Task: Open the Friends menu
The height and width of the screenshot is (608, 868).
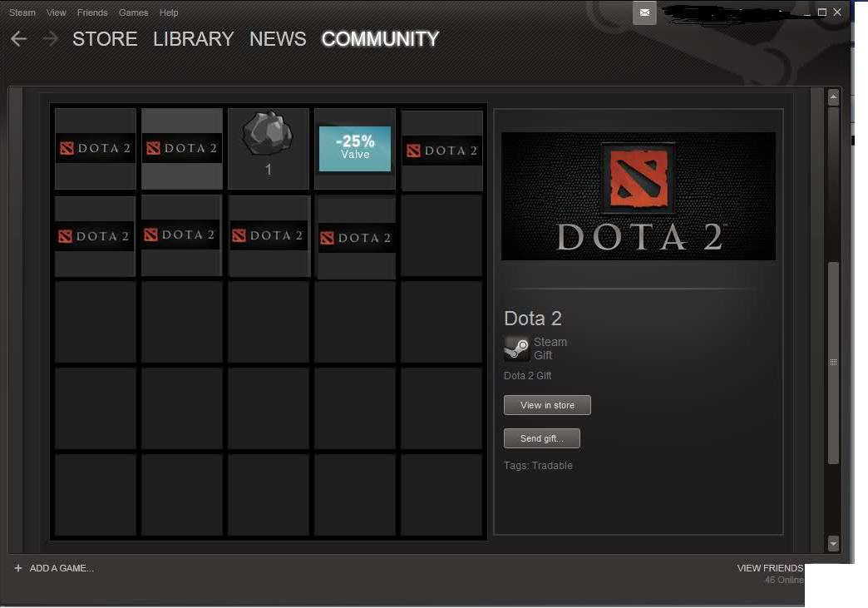Action: 92,12
